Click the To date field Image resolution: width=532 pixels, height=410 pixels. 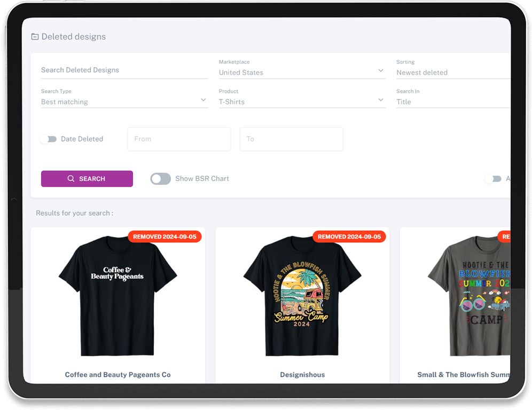tap(292, 139)
